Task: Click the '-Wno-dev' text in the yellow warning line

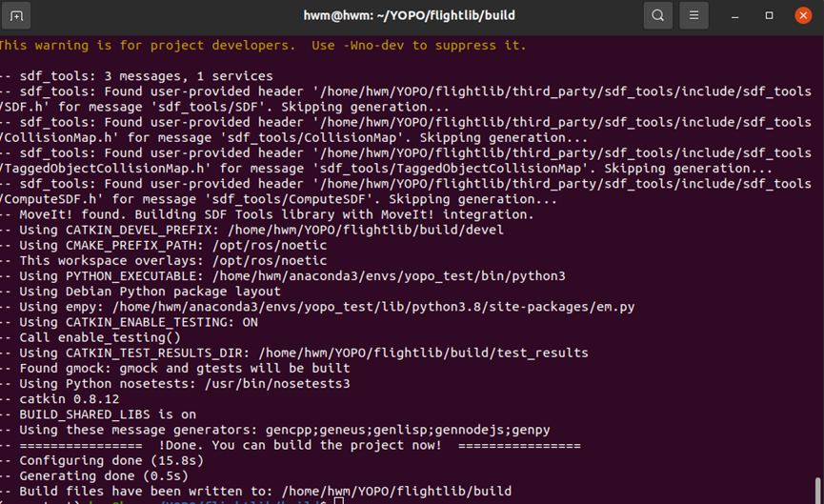Action: (373, 46)
